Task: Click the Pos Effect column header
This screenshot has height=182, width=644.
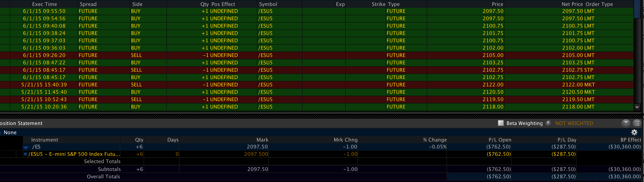Action: coord(223,4)
